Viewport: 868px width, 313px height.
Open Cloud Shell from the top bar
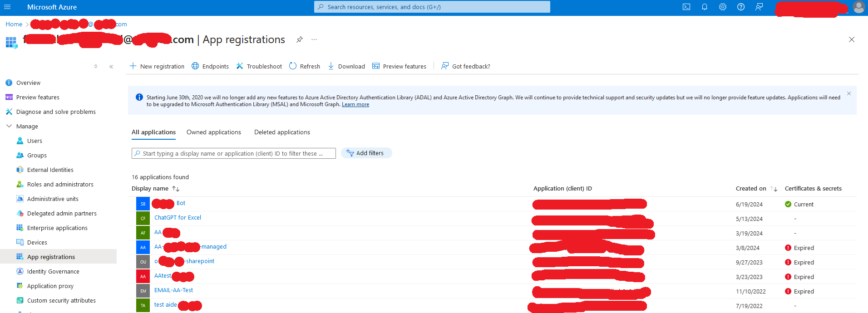[x=686, y=7]
